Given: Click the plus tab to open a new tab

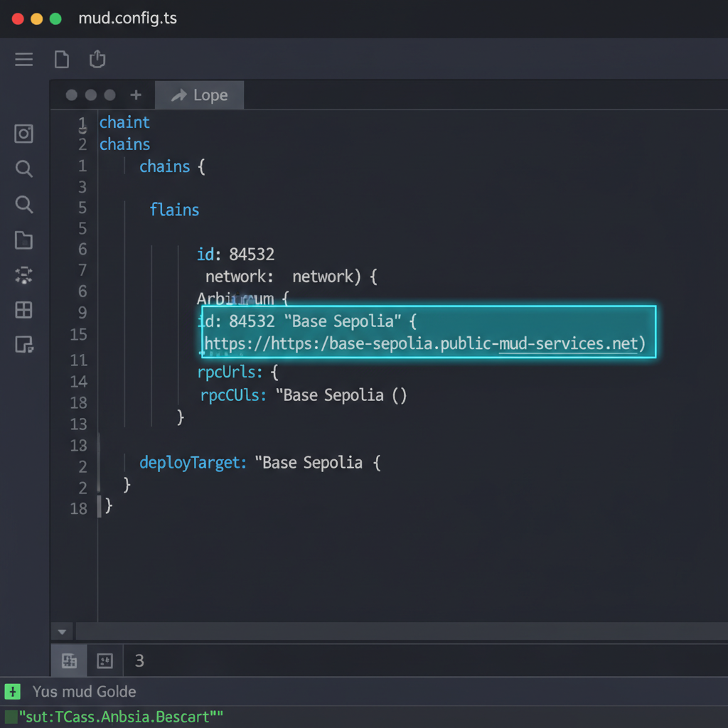Looking at the screenshot, I should [136, 95].
